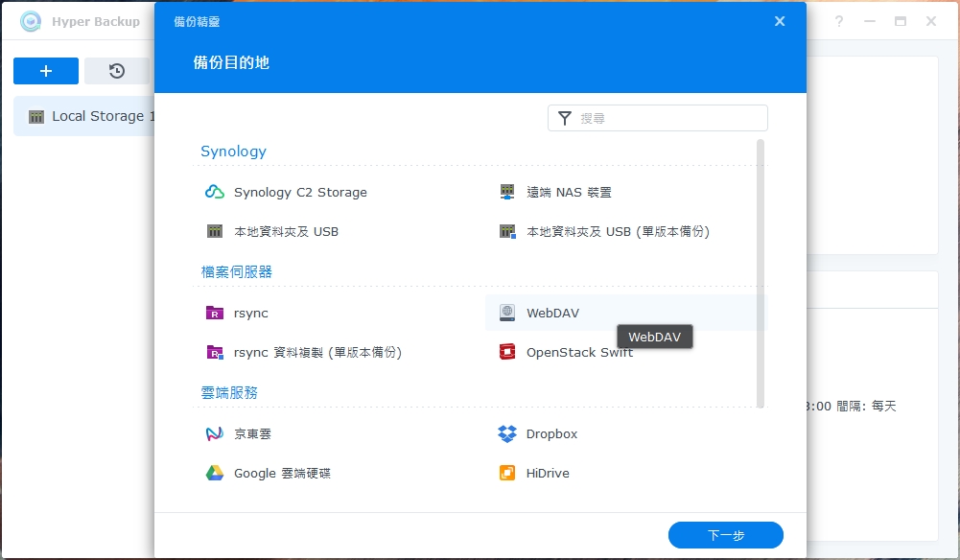Image resolution: width=960 pixels, height=560 pixels.
Task: Click the 下一步 button
Action: [725, 535]
